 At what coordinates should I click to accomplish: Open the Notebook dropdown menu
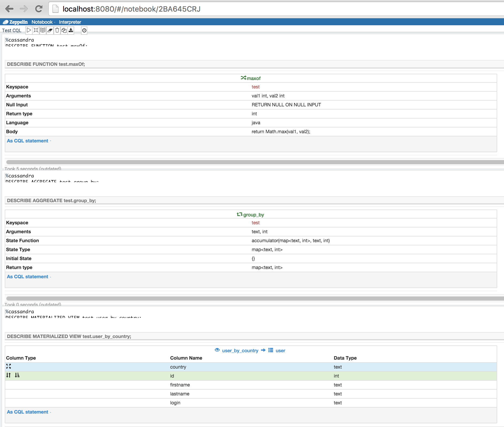43,22
